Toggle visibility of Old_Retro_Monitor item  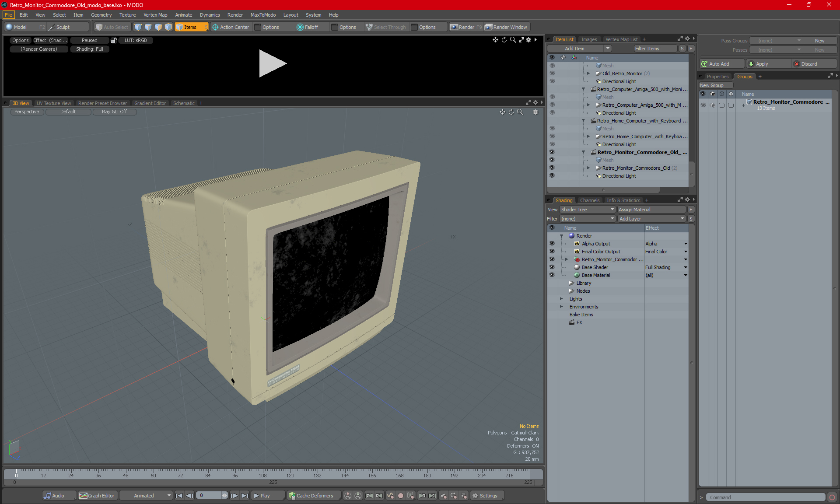tap(552, 73)
